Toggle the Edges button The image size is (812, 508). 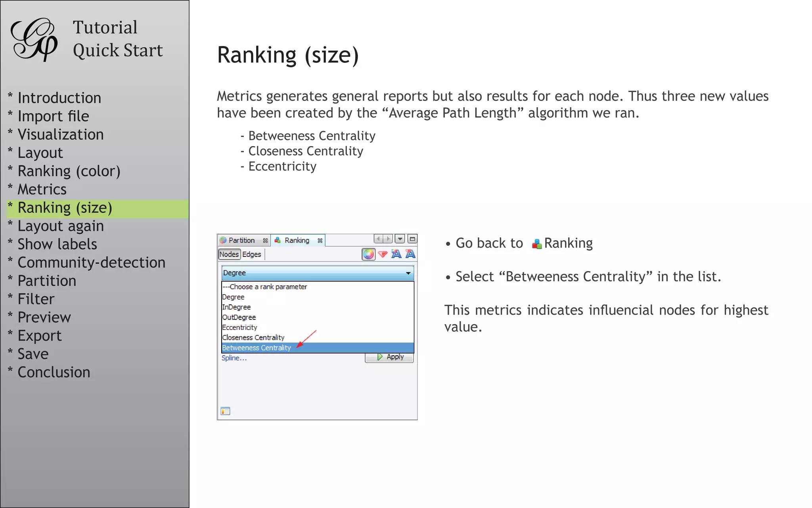click(252, 254)
